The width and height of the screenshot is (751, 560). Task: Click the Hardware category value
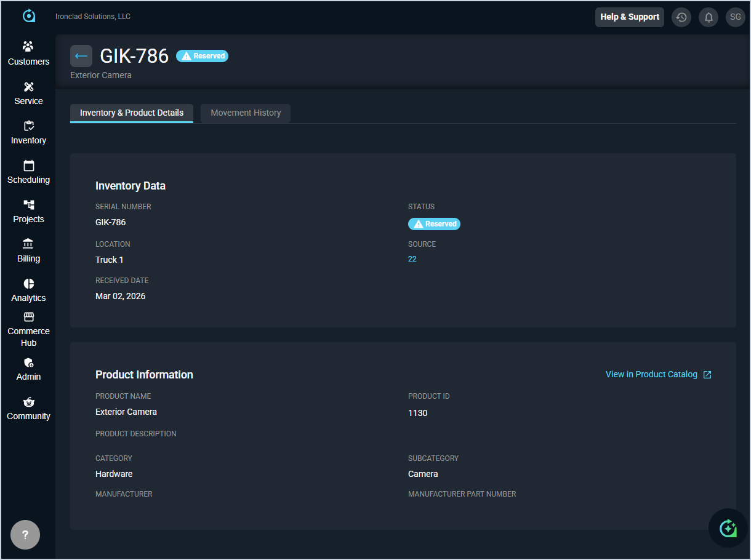point(114,474)
